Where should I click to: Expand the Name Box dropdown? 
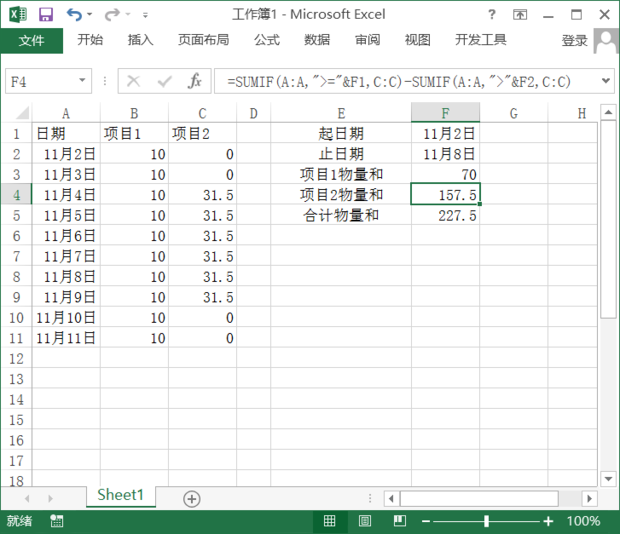point(82,81)
